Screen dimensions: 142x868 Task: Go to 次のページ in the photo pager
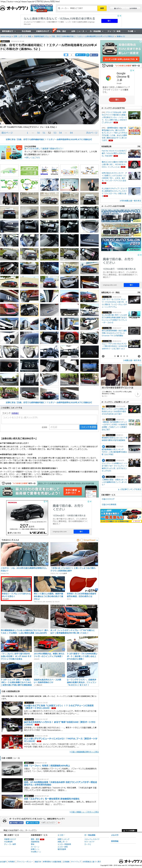click(x=91, y=133)
